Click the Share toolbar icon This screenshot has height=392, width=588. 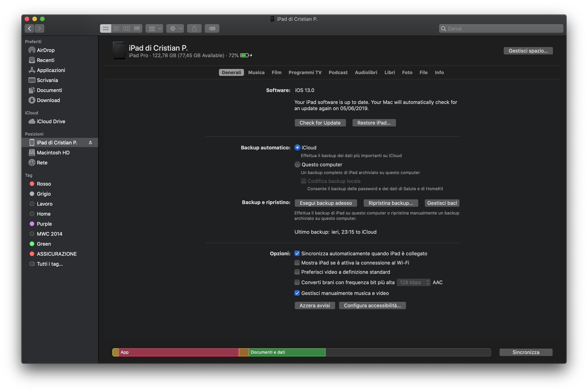point(194,28)
